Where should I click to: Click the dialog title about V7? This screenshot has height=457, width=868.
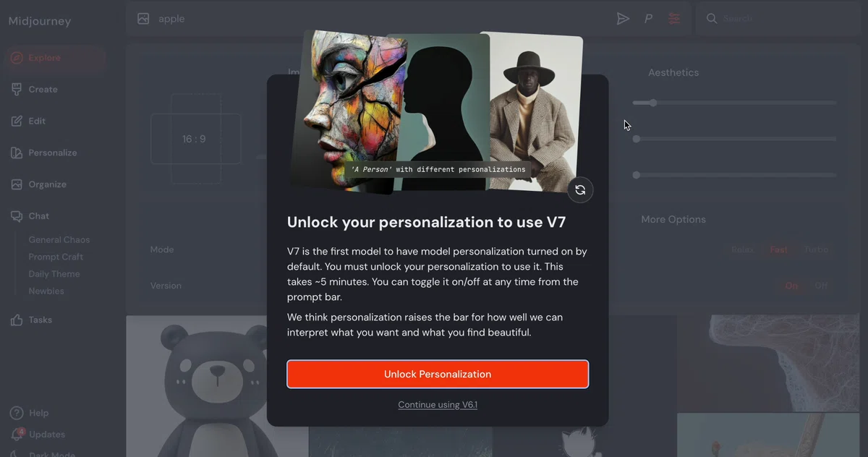click(426, 222)
